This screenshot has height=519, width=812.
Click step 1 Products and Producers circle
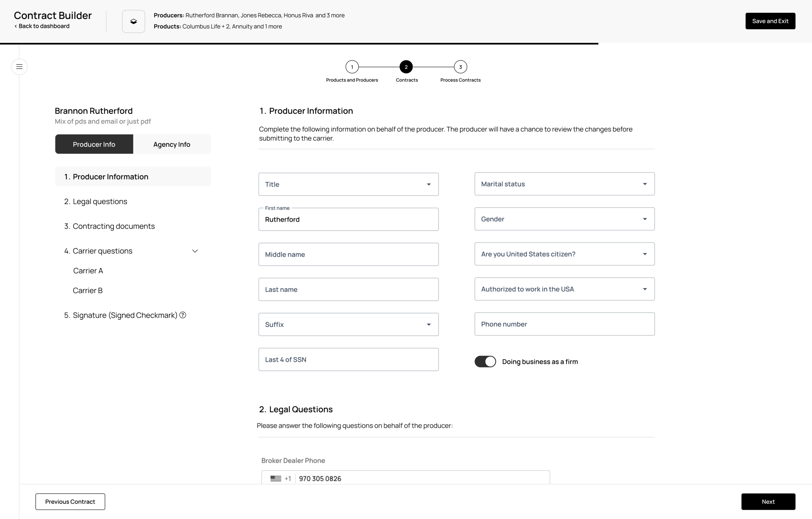pyautogui.click(x=352, y=67)
